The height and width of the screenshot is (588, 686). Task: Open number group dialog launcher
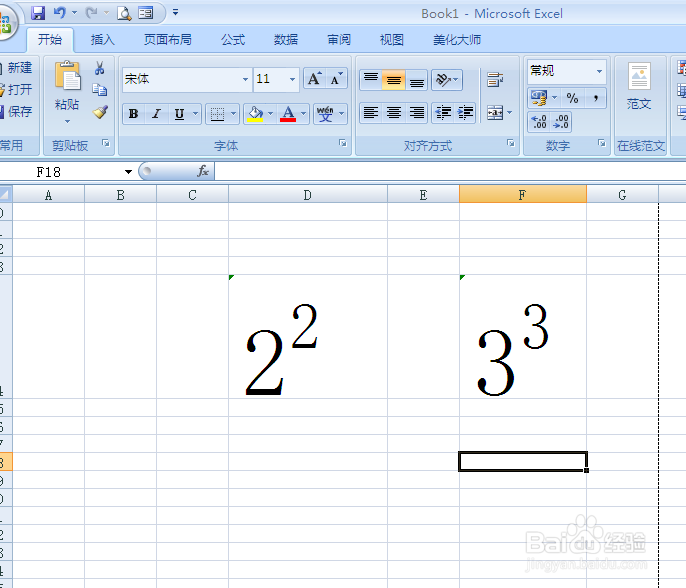point(602,143)
